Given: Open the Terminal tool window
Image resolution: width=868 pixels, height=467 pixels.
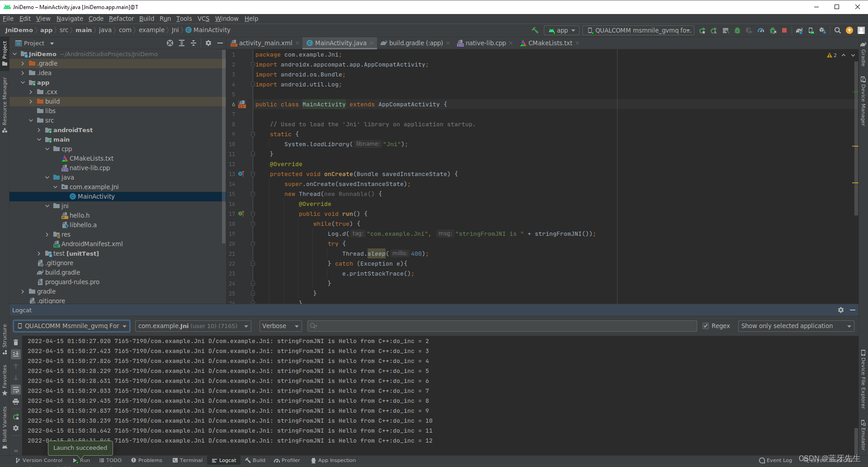Looking at the screenshot, I should pyautogui.click(x=188, y=460).
